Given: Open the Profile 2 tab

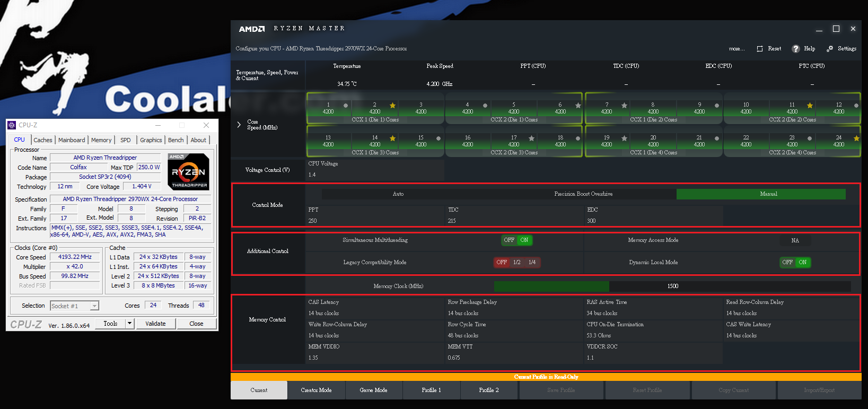Looking at the screenshot, I should tap(489, 390).
